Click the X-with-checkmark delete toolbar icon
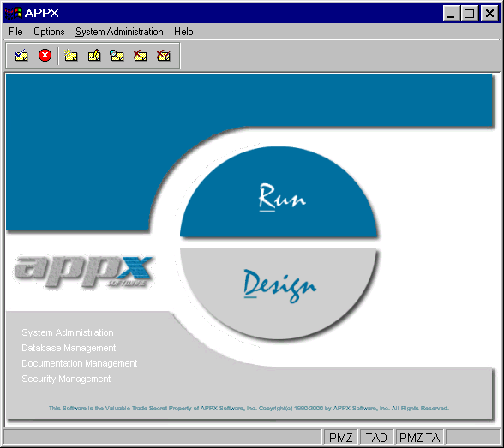 coord(164,55)
